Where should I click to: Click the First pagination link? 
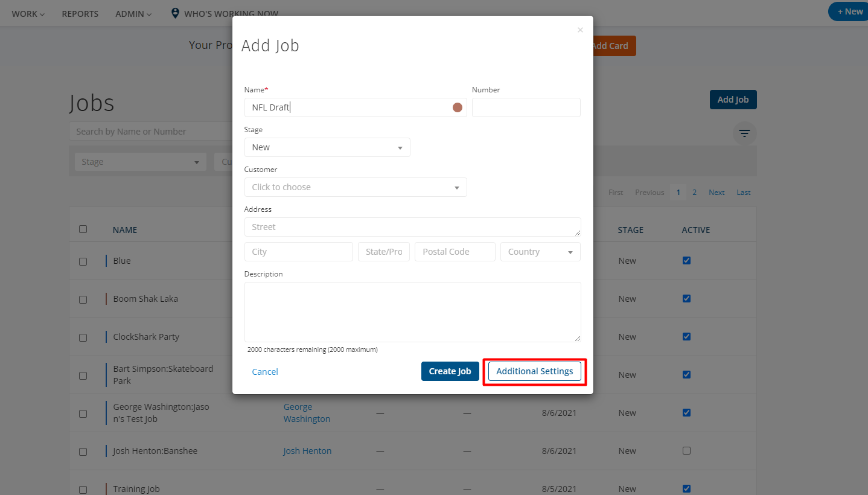coord(616,193)
